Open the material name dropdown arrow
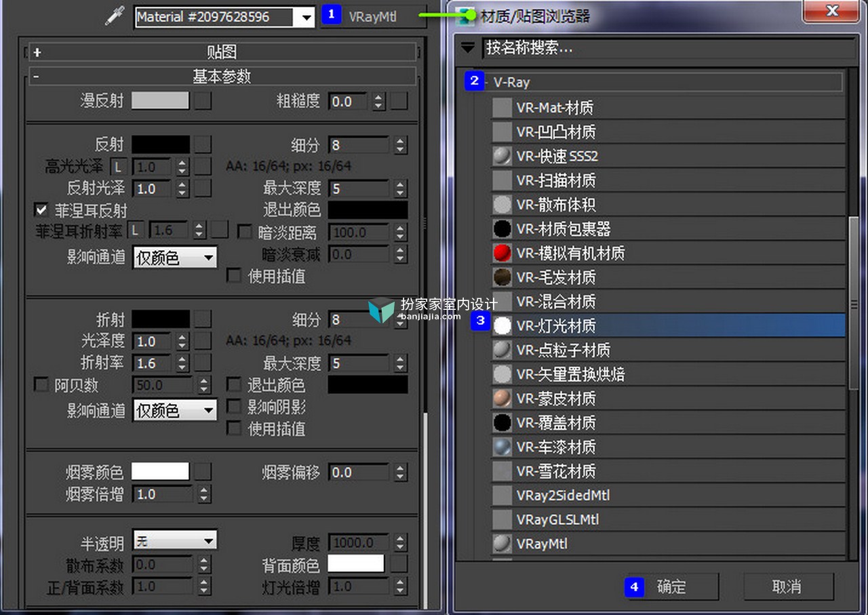The height and width of the screenshot is (615, 868). tap(307, 17)
